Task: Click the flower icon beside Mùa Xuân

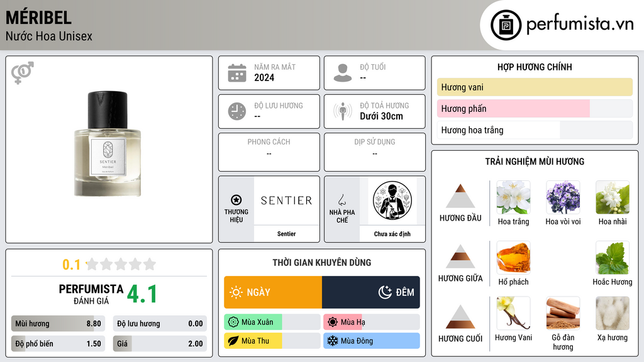Action: [x=233, y=322]
